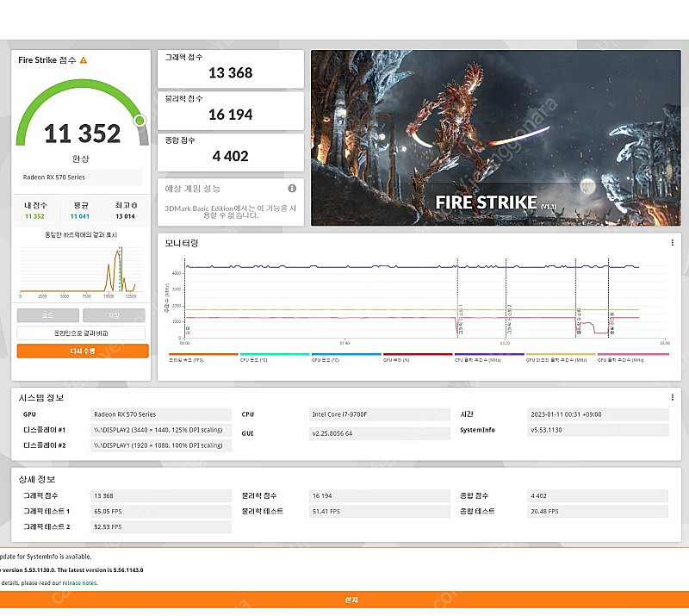The image size is (689, 616).
Task: Click Radeon RX 570 Series under the gauge
Action: point(81,177)
